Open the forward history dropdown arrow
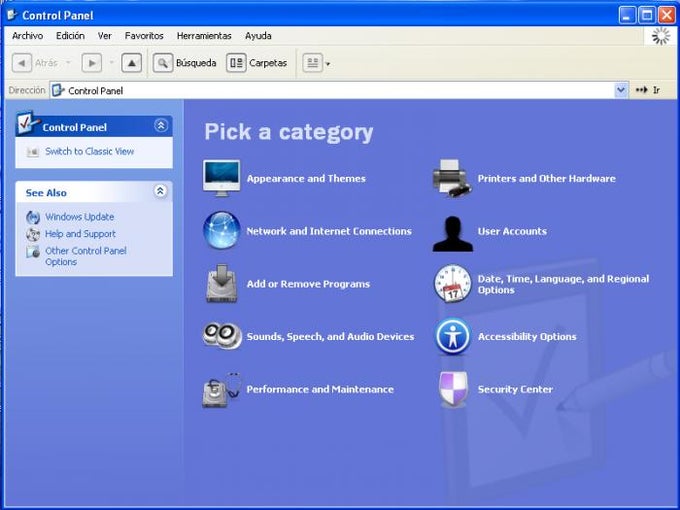The width and height of the screenshot is (680, 510). click(111, 63)
